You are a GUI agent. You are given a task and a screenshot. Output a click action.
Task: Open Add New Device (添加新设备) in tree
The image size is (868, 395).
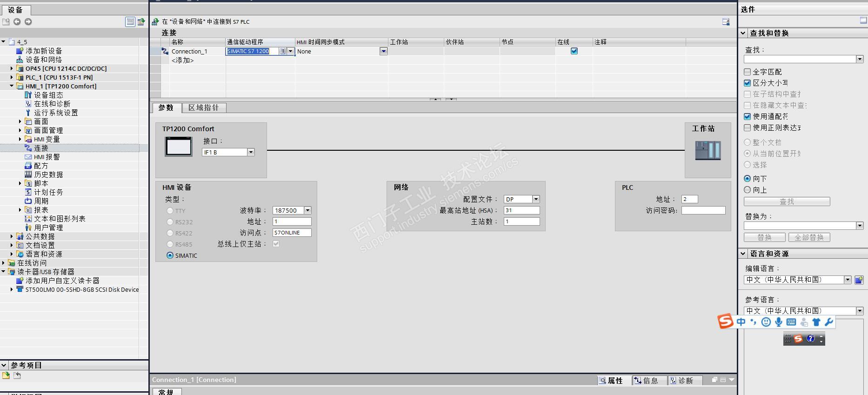coord(44,51)
